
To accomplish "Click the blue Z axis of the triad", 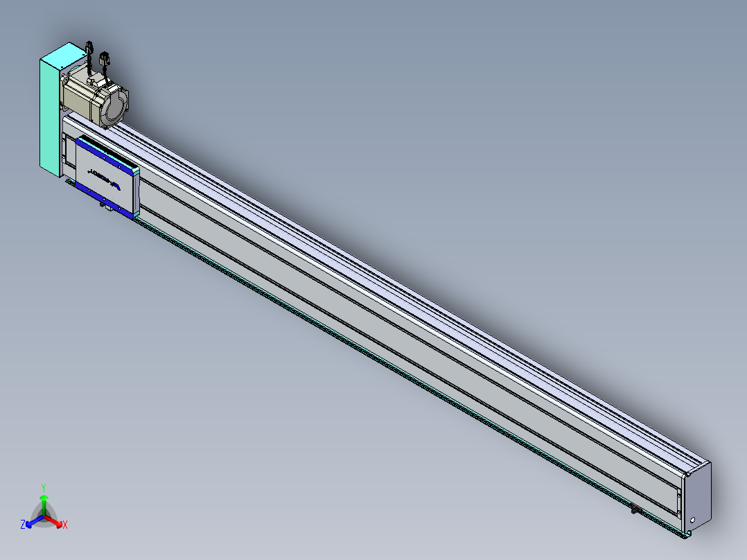I will [x=35, y=522].
